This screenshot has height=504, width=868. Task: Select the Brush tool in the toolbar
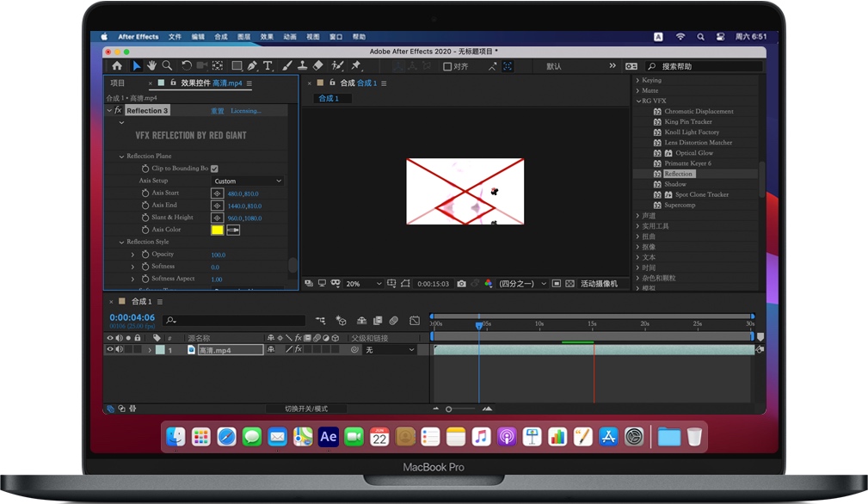286,65
